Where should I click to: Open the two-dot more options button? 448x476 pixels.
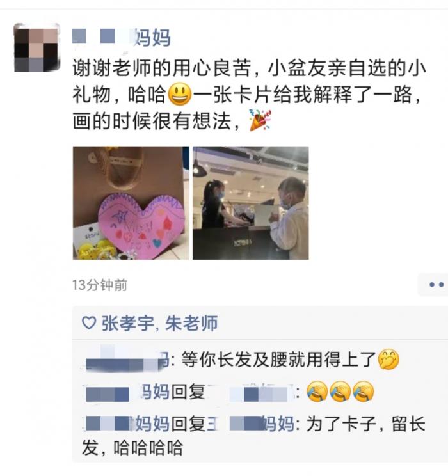pyautogui.click(x=435, y=285)
